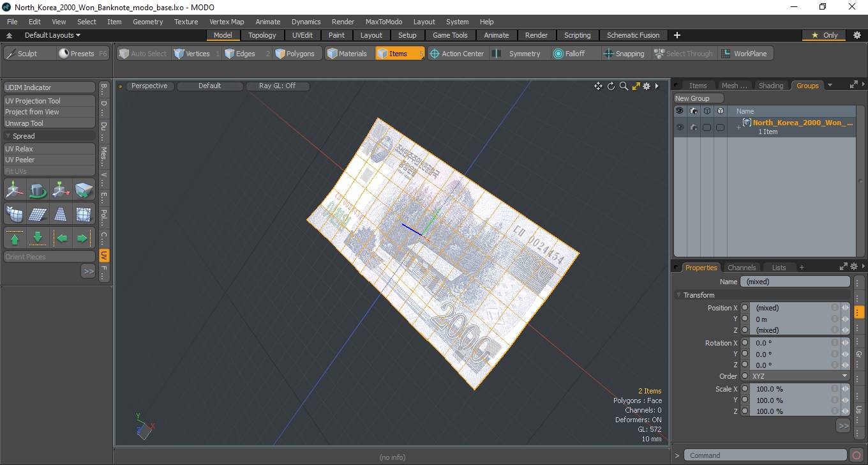This screenshot has width=868, height=465.
Task: Open Default Layouts dropdown
Action: (x=52, y=35)
